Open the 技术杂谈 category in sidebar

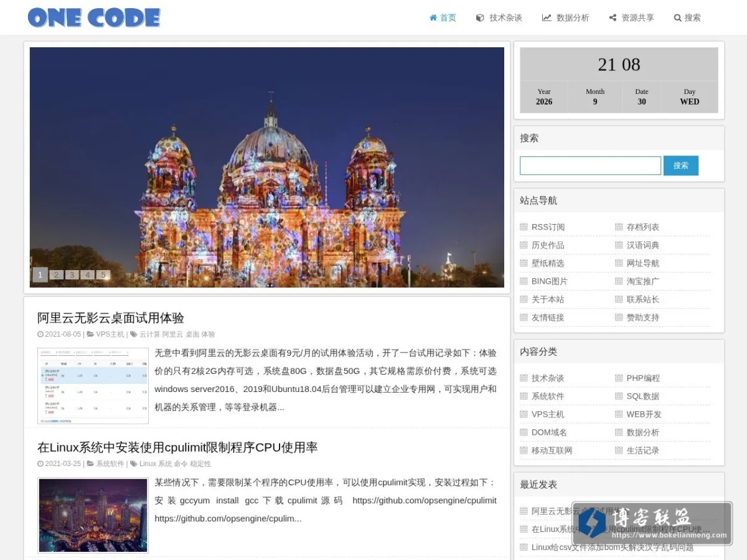tap(548, 378)
